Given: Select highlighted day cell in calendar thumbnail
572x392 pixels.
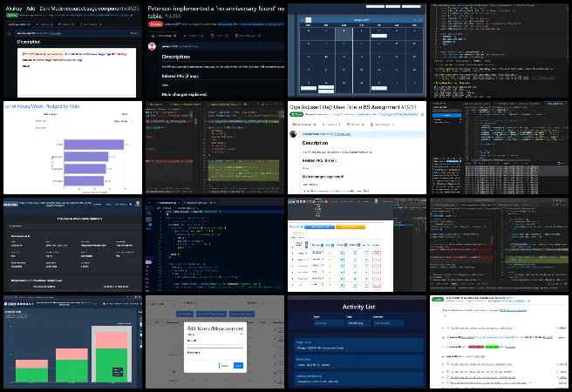Looking at the screenshot, I should point(344,33).
